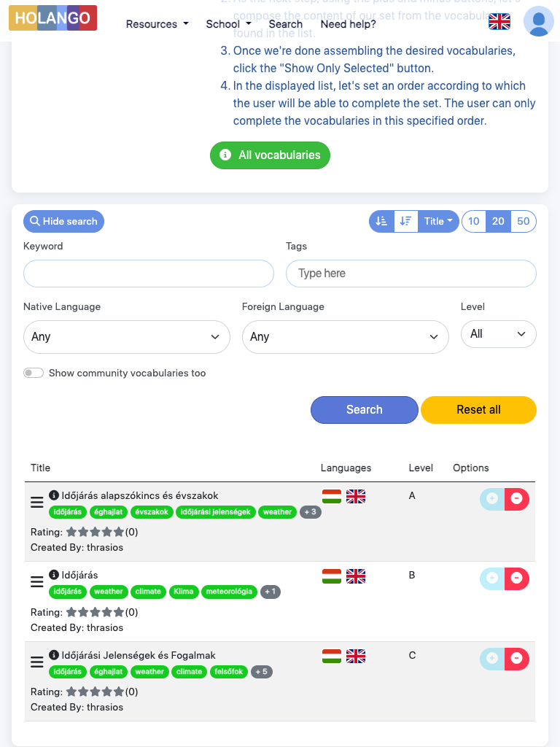Select 10 items per page
Viewport: 560px width, 747px height.
(474, 221)
